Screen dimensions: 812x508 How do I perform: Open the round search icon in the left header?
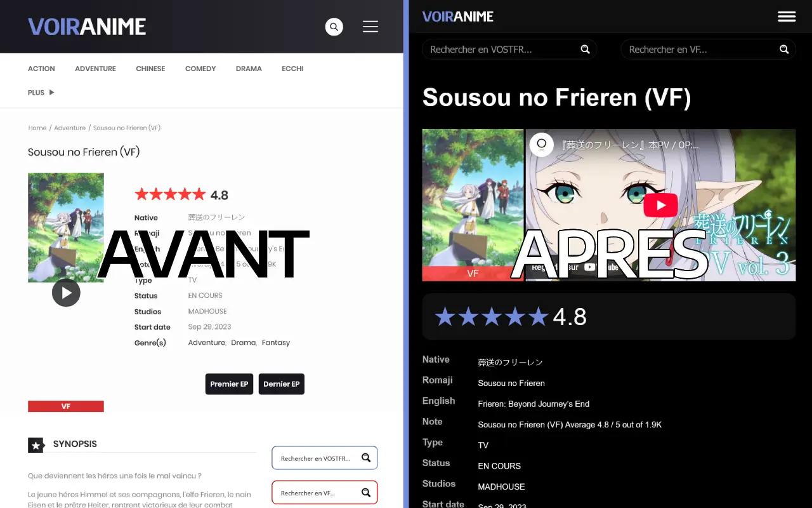point(334,27)
